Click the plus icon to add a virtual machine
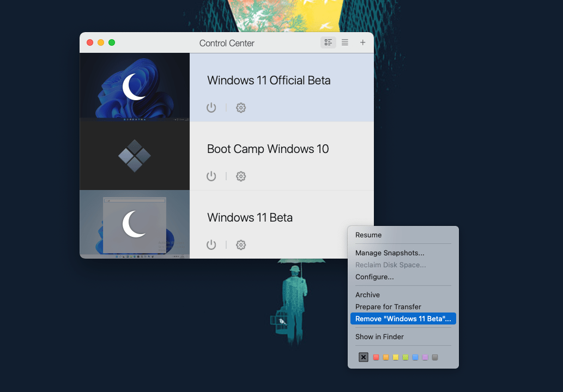563x392 pixels. 362,42
